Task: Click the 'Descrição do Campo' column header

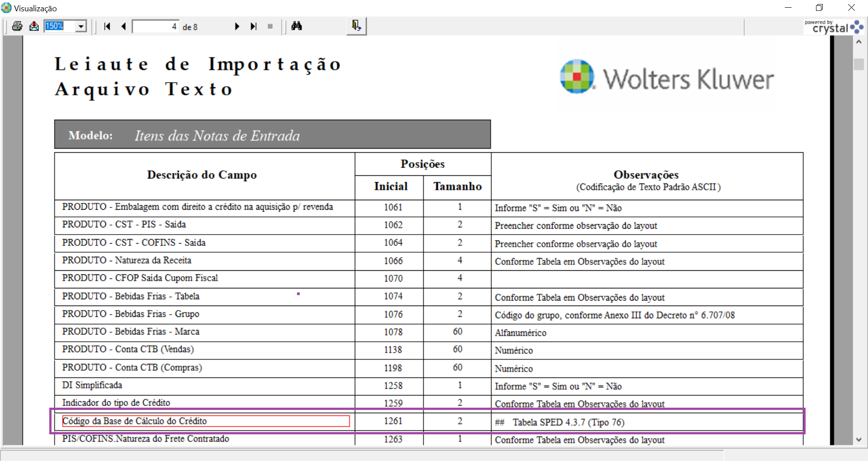Action: point(202,175)
